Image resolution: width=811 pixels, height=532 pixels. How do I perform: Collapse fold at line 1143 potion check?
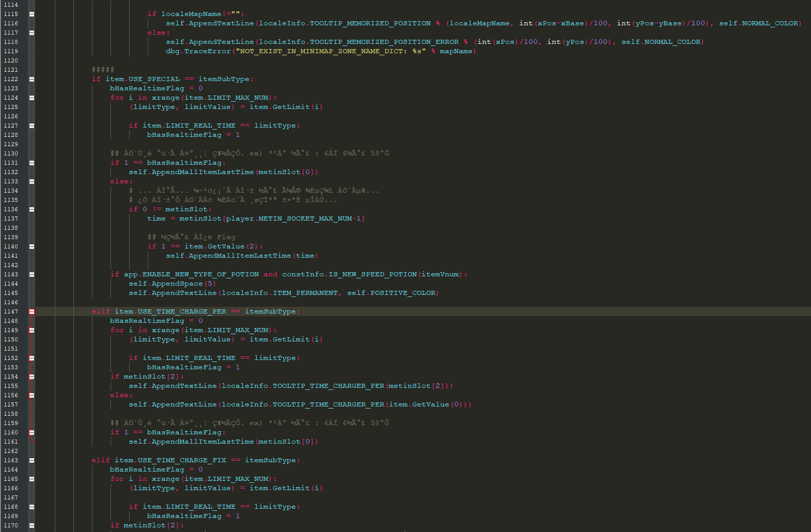(32, 274)
